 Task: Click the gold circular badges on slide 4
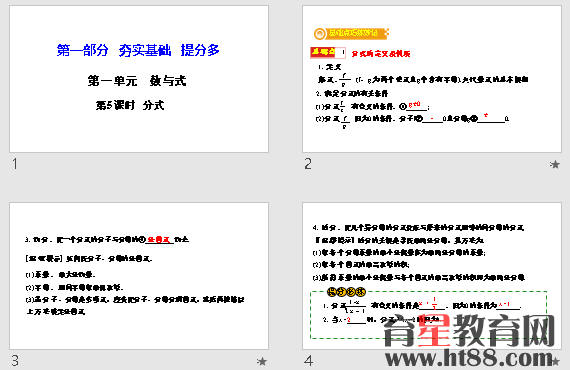pos(346,291)
